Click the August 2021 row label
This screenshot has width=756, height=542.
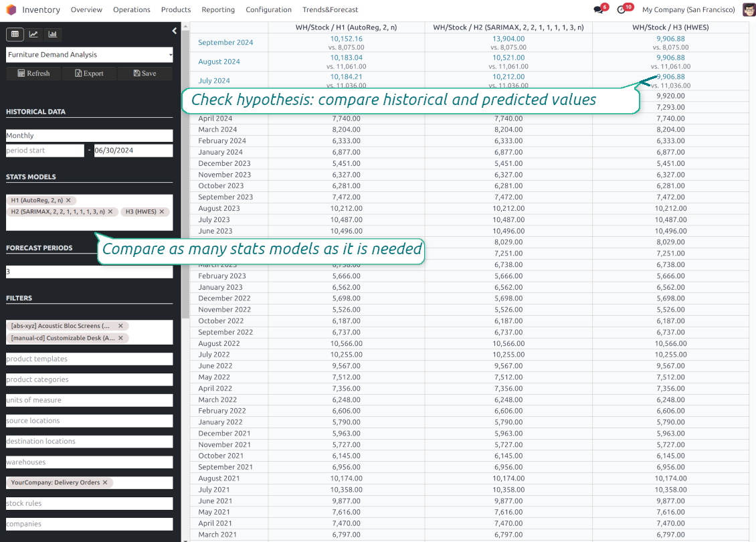(x=219, y=478)
